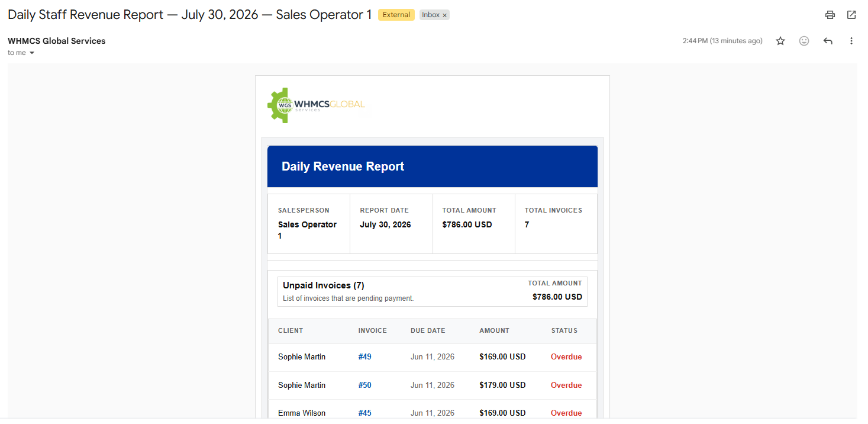Star this email message
The image size is (868, 424).
[780, 41]
